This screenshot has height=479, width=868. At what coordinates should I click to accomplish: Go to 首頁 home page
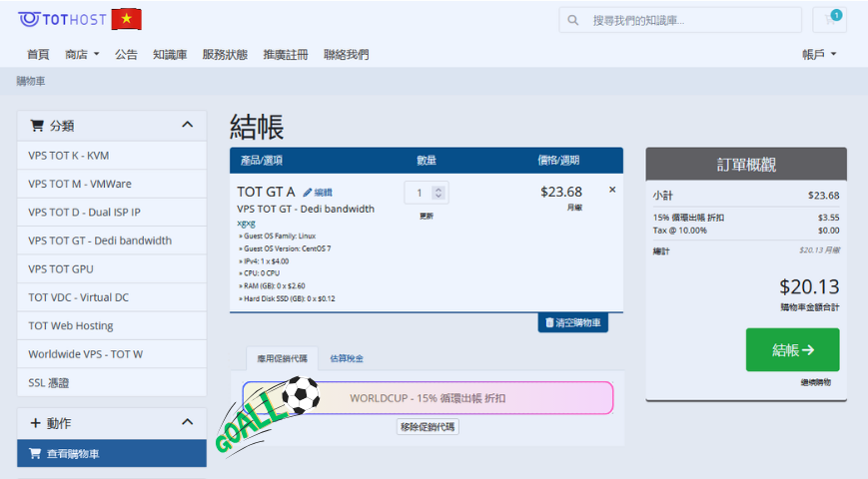[38, 54]
